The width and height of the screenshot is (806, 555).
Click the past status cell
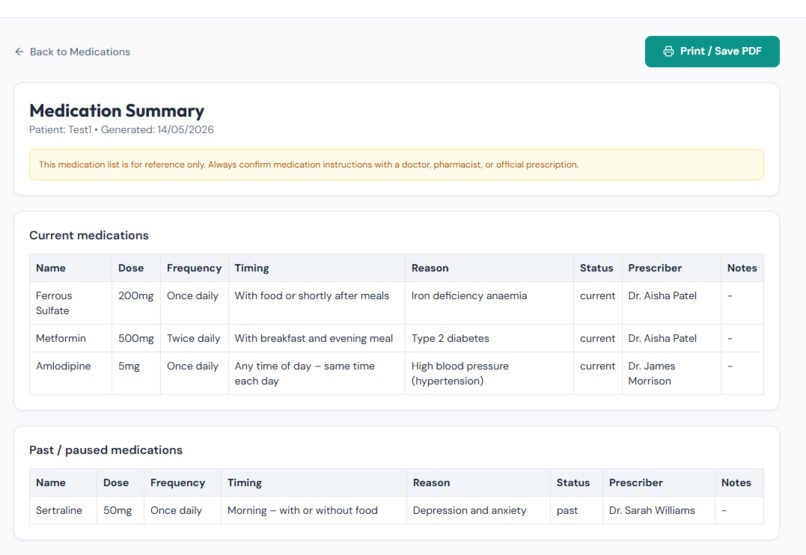click(576, 510)
